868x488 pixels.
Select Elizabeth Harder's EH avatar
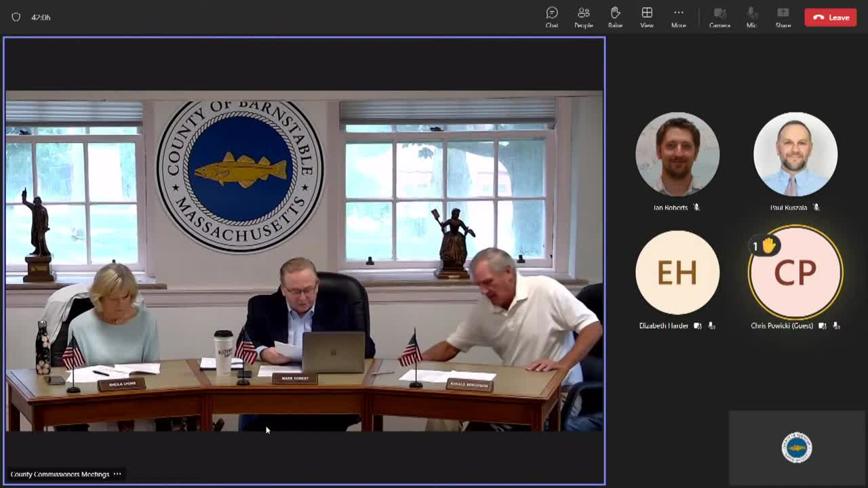(x=677, y=272)
